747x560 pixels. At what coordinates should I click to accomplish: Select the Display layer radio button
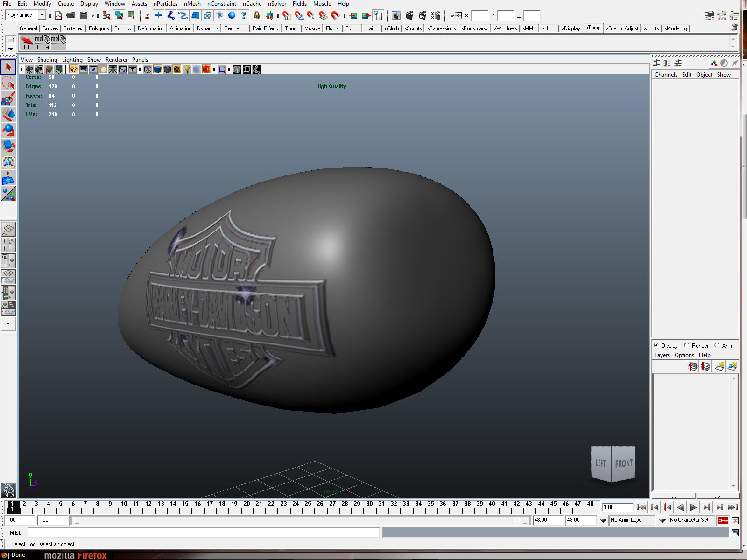(656, 346)
